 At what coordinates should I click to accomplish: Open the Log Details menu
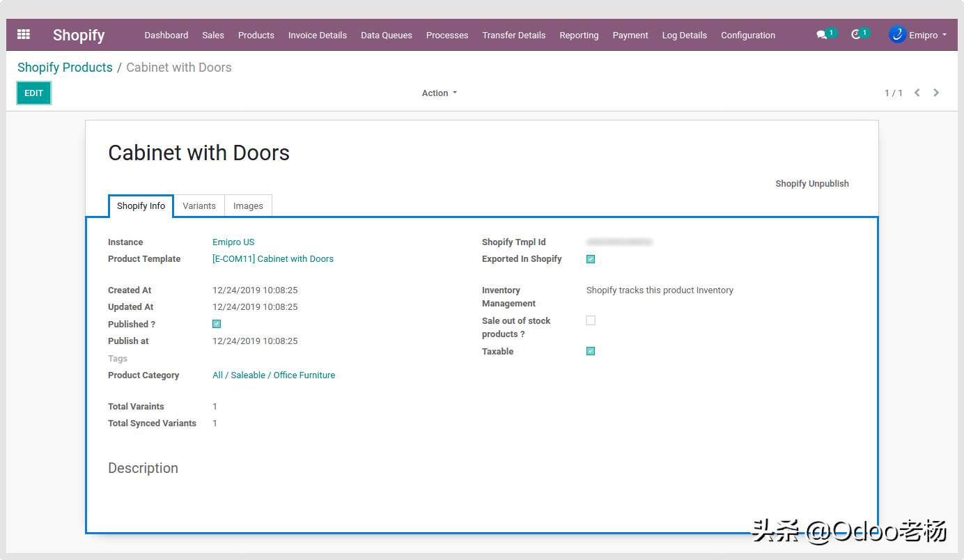pyautogui.click(x=685, y=35)
